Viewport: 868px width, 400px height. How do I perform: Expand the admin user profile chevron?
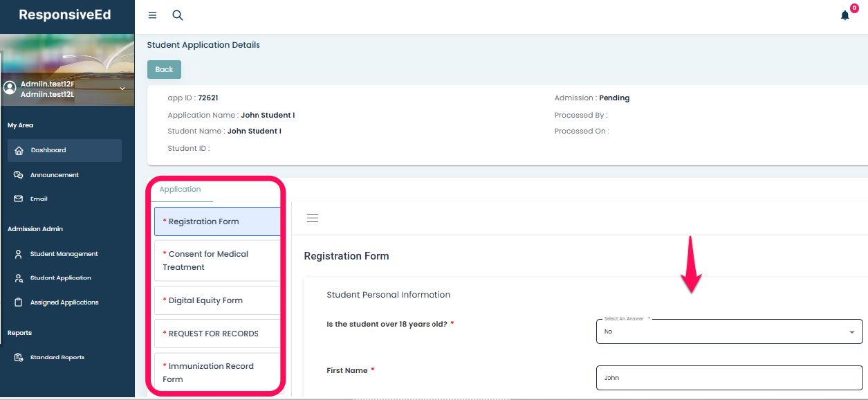pyautogui.click(x=122, y=89)
